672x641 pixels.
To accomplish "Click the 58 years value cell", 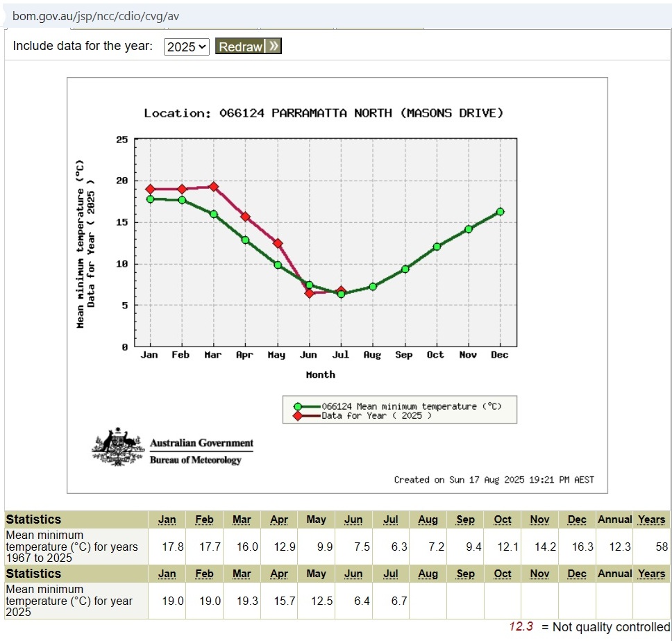I will pyautogui.click(x=661, y=547).
